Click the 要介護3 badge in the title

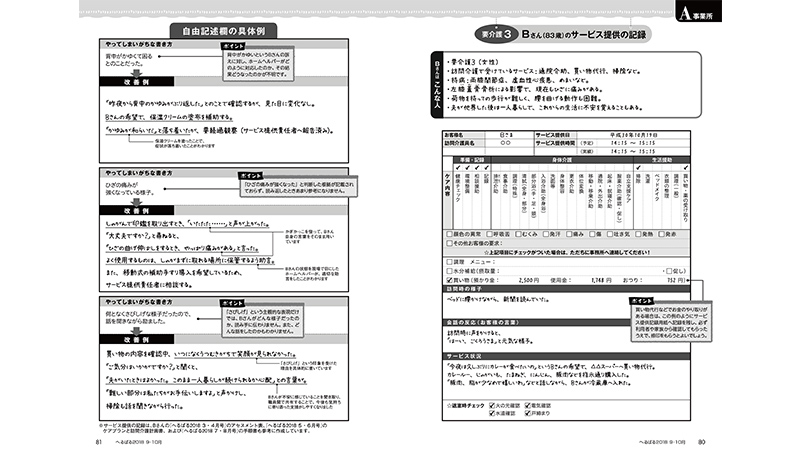496,35
